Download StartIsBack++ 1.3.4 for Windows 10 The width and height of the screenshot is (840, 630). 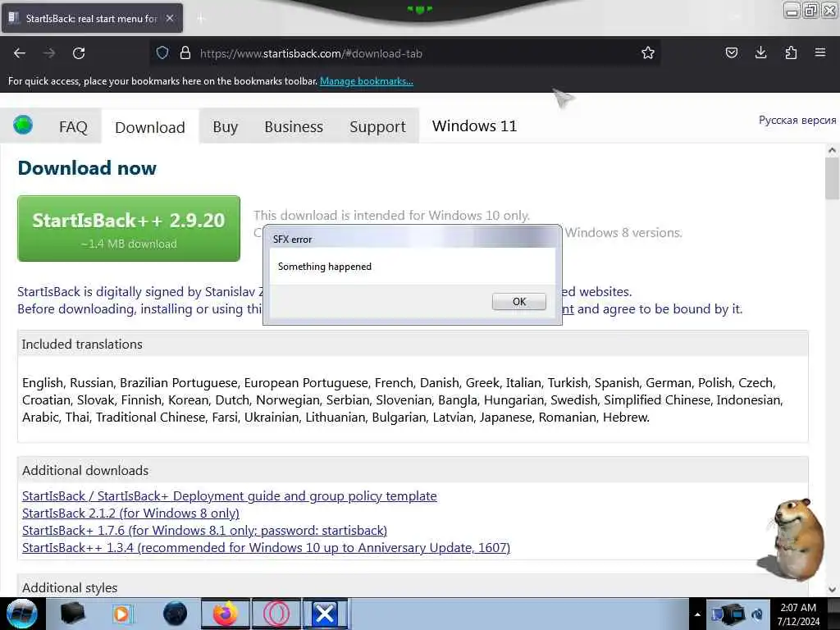click(267, 547)
